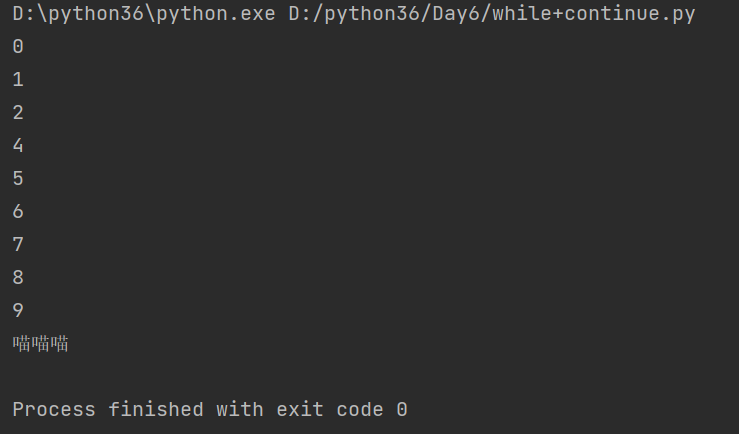Click the first 喵 character
This screenshot has height=434, width=739.
click(21, 344)
